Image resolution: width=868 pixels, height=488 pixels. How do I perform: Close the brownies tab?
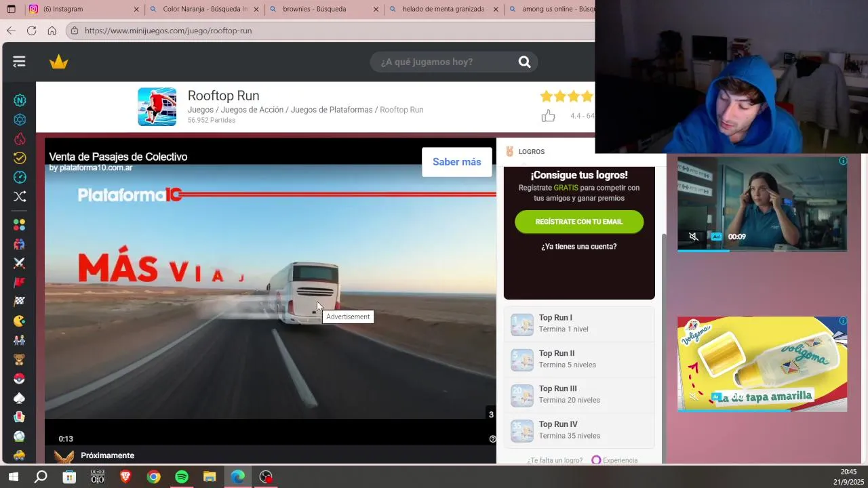click(x=376, y=9)
